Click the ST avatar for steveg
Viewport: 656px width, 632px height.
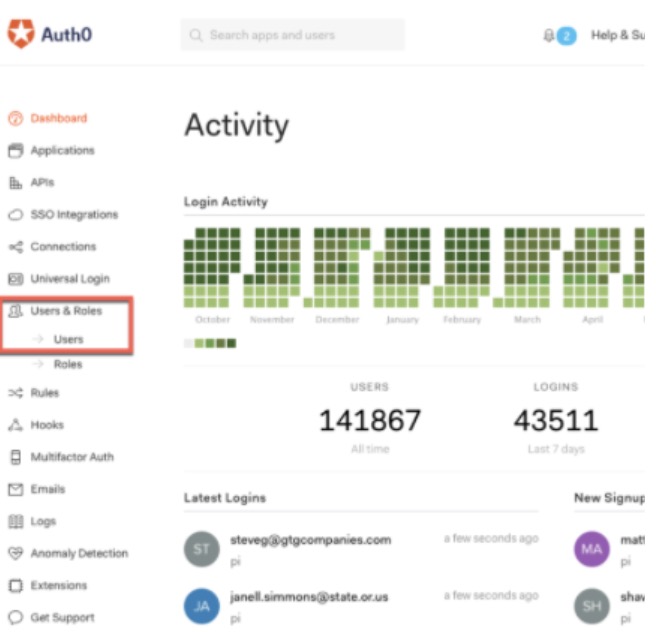[x=202, y=549]
